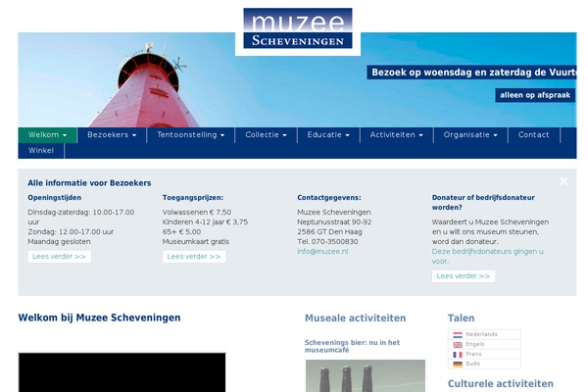Open the Activiteiten menu
This screenshot has height=392, width=588.
[x=396, y=135]
